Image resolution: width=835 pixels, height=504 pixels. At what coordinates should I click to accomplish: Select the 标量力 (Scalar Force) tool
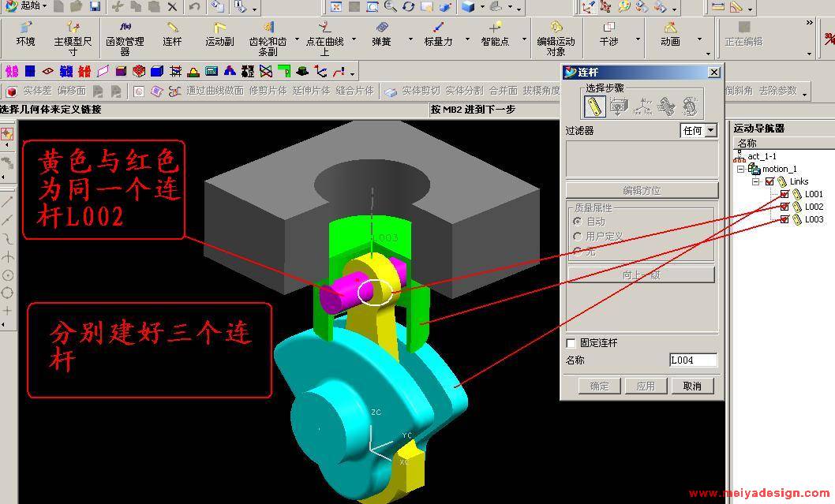point(438,35)
